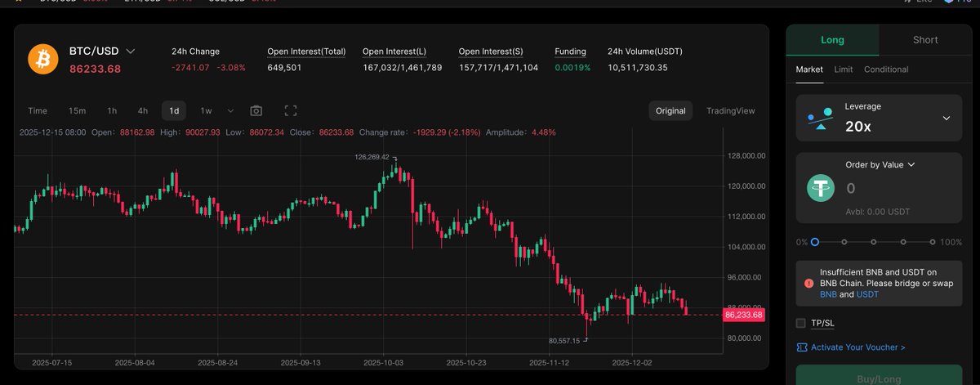Screen dimensions: 980x385
Task: Click the Funding label
Action: (x=570, y=51)
